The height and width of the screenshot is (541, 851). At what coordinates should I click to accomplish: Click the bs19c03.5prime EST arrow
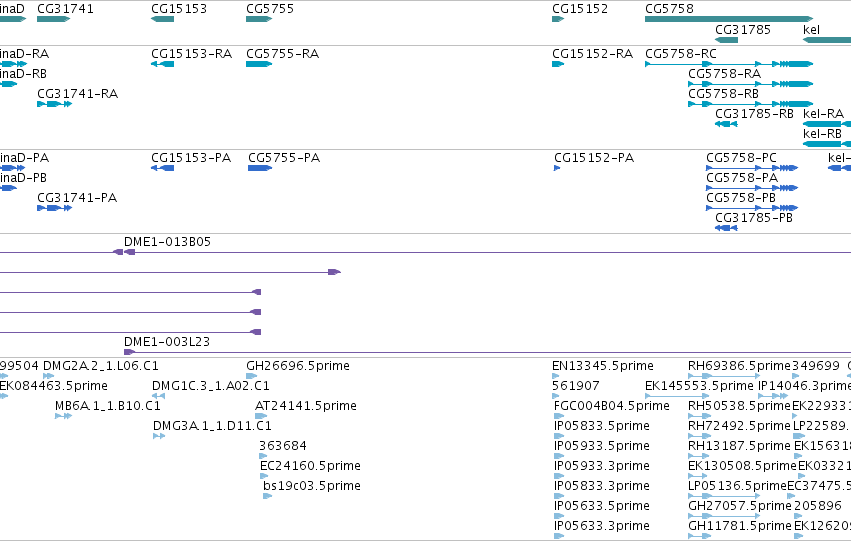268,496
